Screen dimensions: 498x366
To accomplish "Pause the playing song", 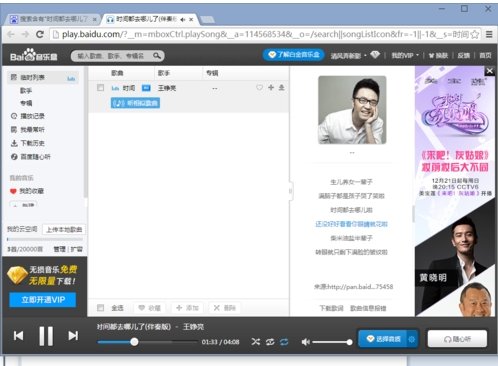I will pyautogui.click(x=46, y=336).
